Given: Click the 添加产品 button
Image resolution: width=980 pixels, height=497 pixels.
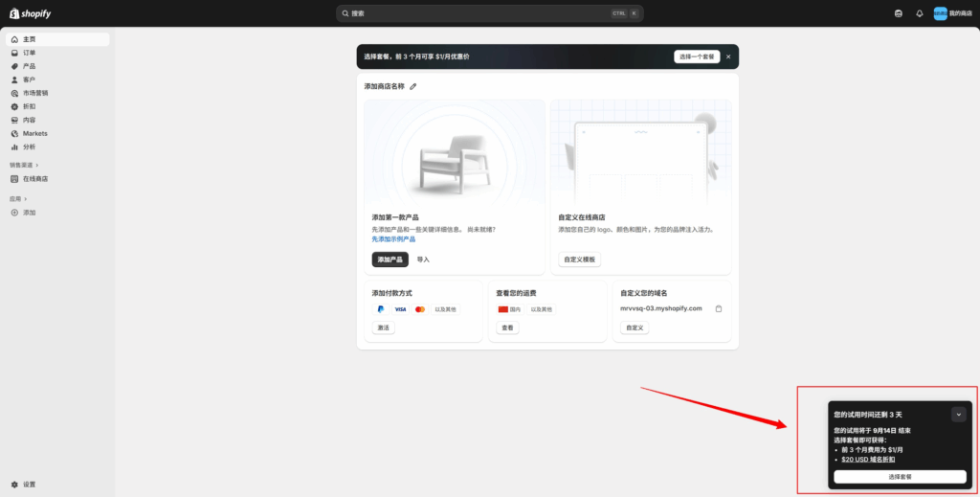Looking at the screenshot, I should coord(390,260).
